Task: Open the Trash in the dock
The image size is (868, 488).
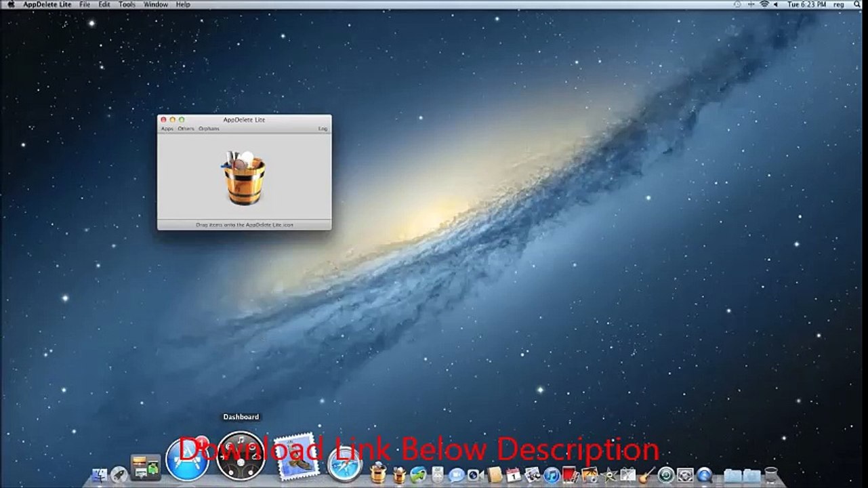Action: tap(771, 475)
